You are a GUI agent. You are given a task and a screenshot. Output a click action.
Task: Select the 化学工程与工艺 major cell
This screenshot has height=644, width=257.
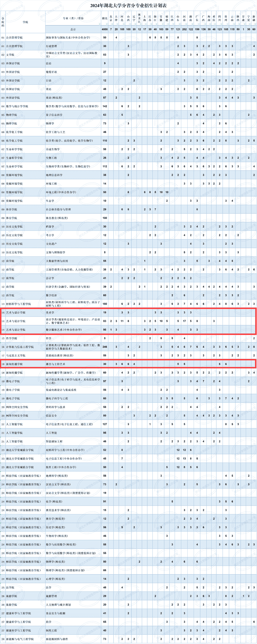point(73,132)
